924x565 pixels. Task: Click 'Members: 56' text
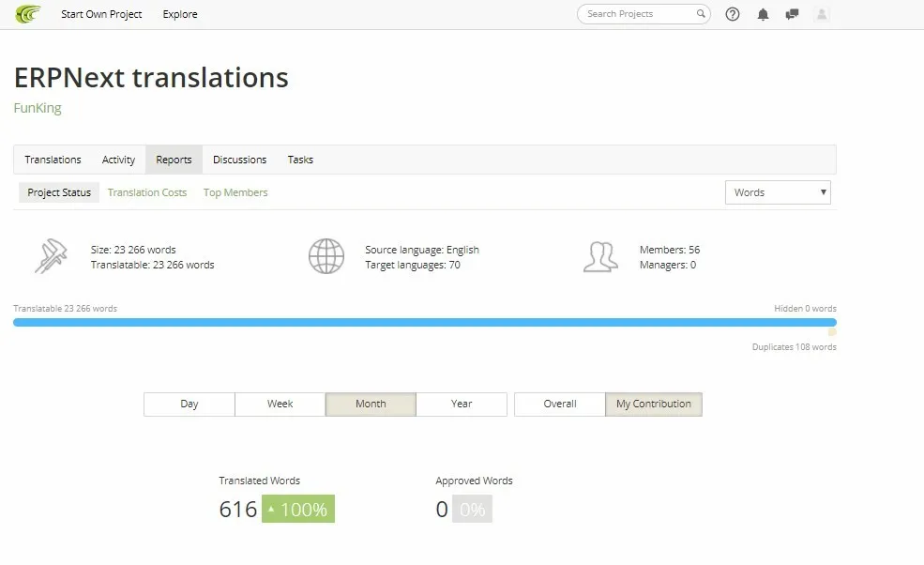(670, 250)
